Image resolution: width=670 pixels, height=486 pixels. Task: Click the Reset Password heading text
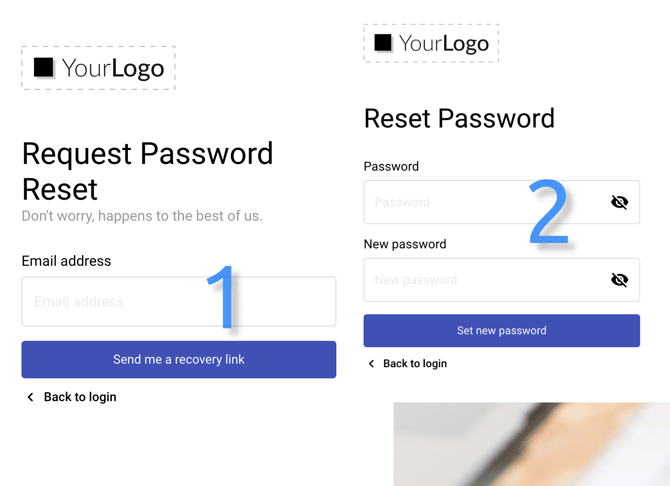(x=459, y=118)
